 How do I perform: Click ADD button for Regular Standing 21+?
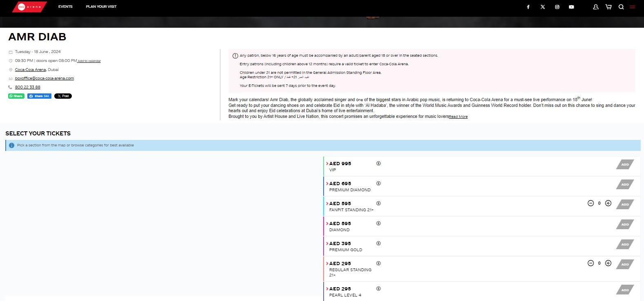coord(625,264)
